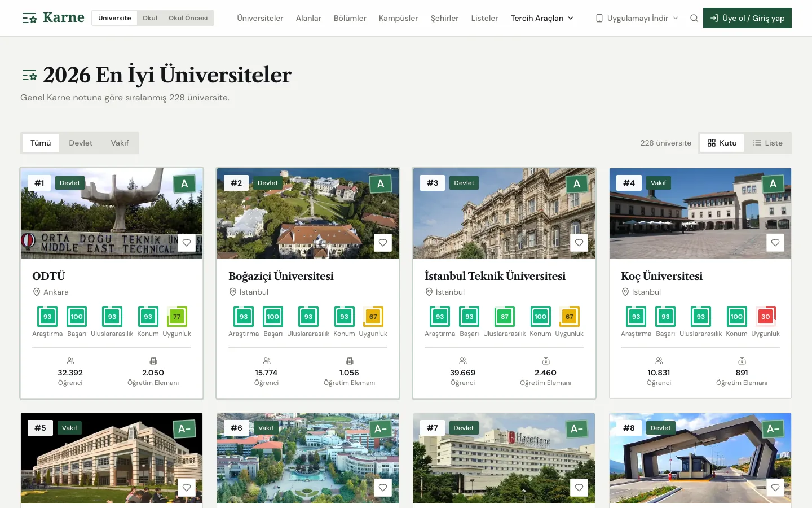Open the Alanlar menu

308,18
